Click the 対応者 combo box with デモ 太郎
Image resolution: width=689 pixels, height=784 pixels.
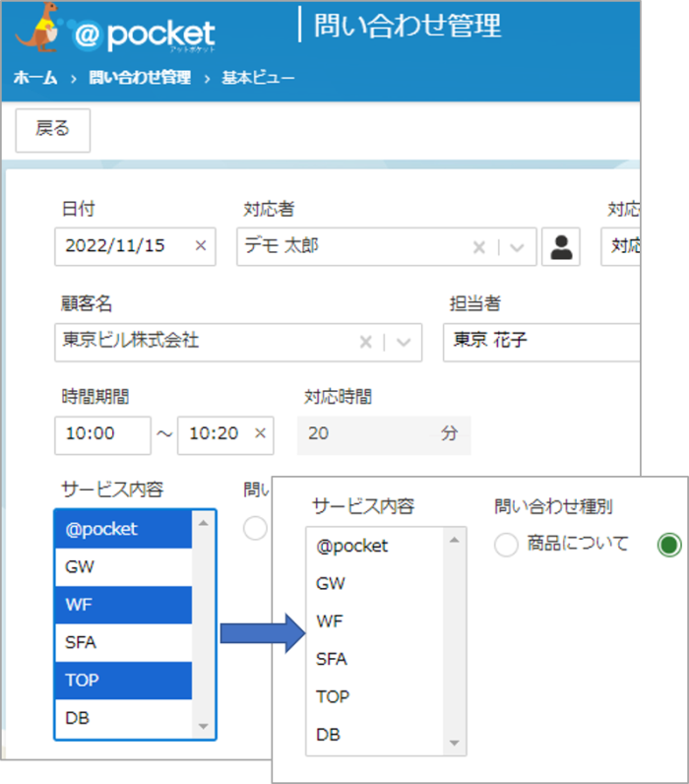(387, 246)
